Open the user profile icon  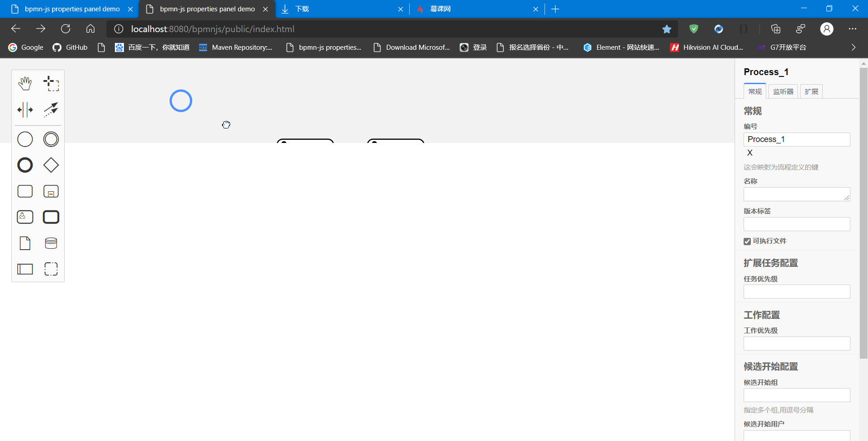tap(827, 29)
